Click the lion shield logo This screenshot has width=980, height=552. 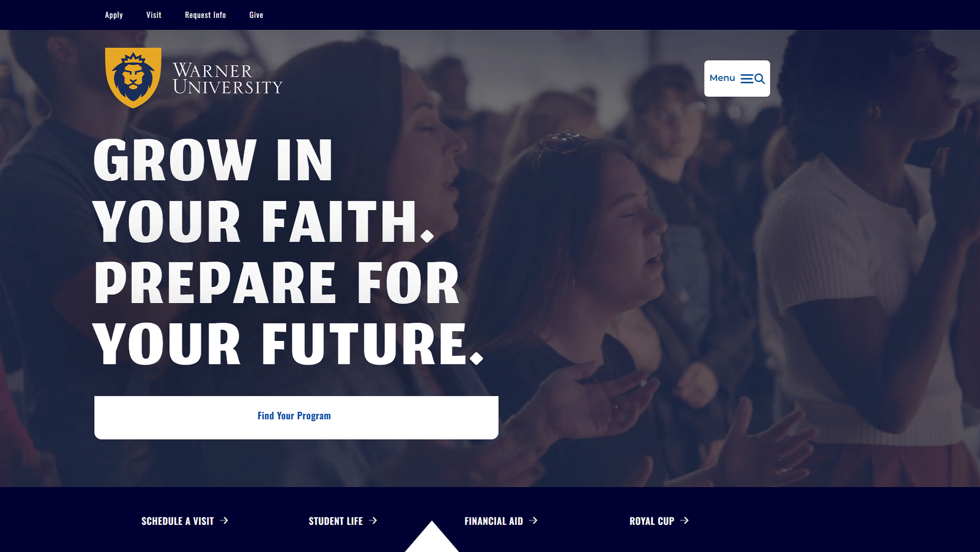(133, 78)
